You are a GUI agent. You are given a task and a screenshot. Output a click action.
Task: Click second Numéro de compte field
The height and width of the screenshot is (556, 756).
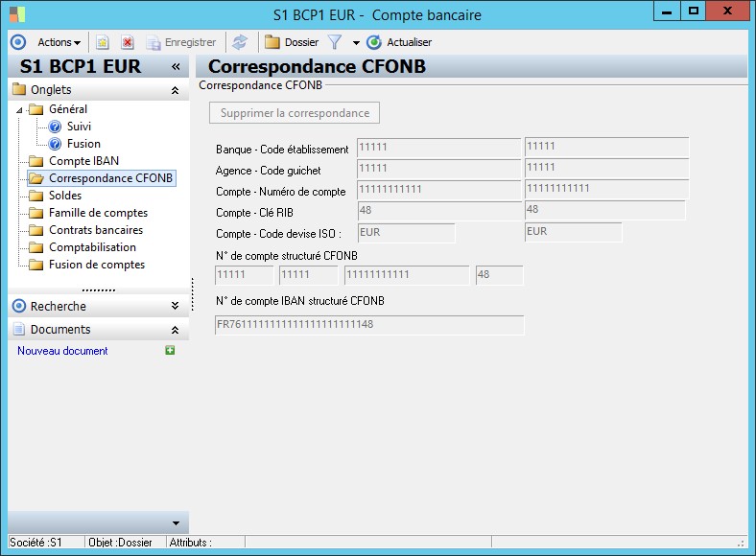606,189
